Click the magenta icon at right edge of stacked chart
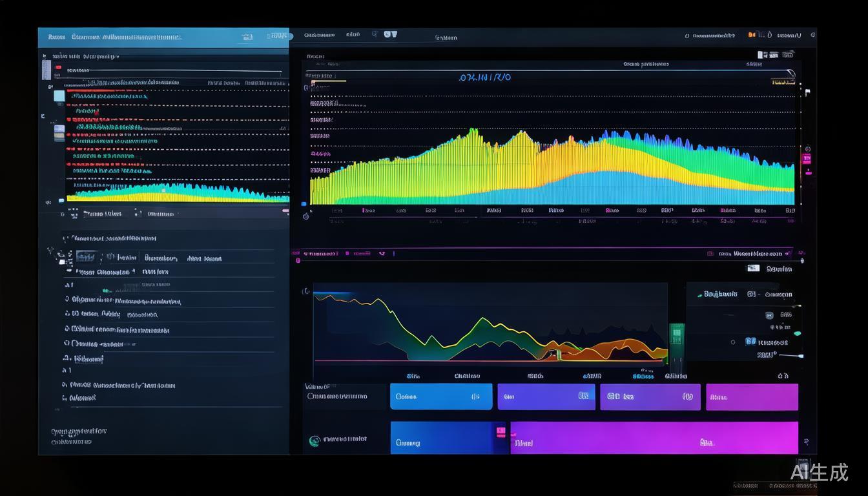Viewport: 868px width, 496px height. tap(806, 158)
